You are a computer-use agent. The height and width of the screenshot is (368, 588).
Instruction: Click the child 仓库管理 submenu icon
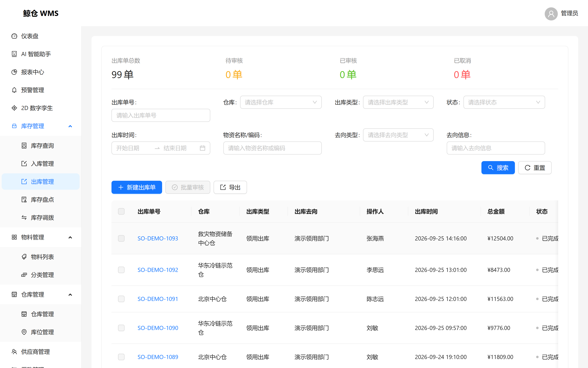[x=24, y=314]
